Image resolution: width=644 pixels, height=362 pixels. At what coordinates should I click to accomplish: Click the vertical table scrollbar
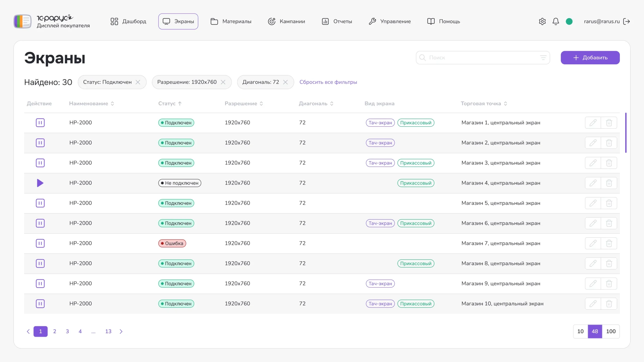626,133
